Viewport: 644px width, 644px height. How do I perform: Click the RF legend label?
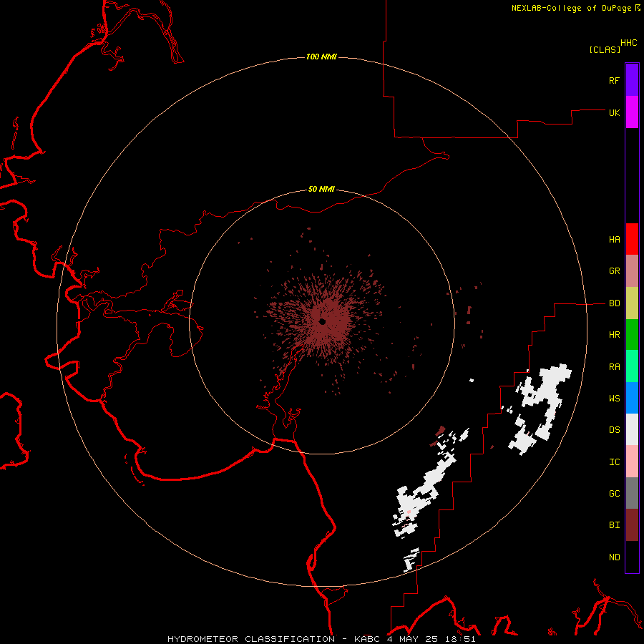615,81
